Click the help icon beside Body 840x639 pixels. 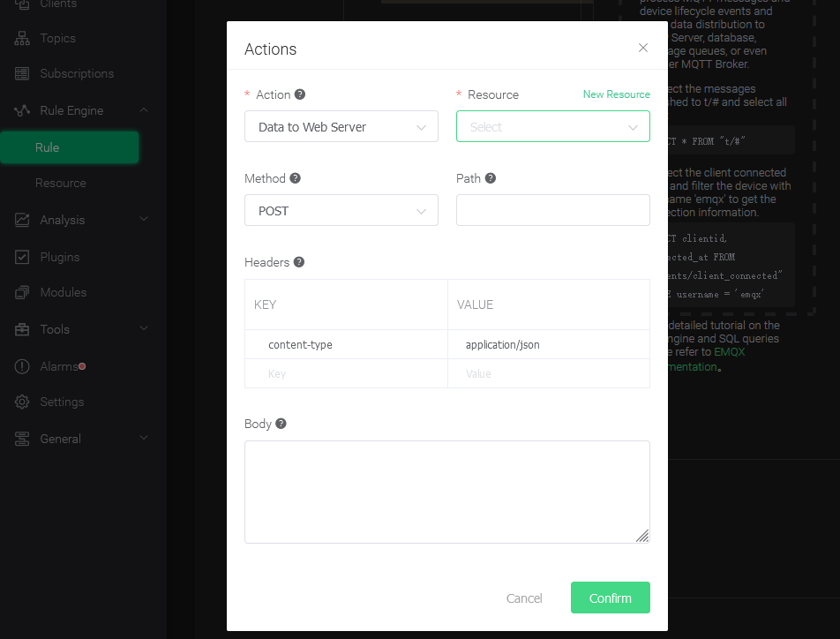pyautogui.click(x=282, y=424)
